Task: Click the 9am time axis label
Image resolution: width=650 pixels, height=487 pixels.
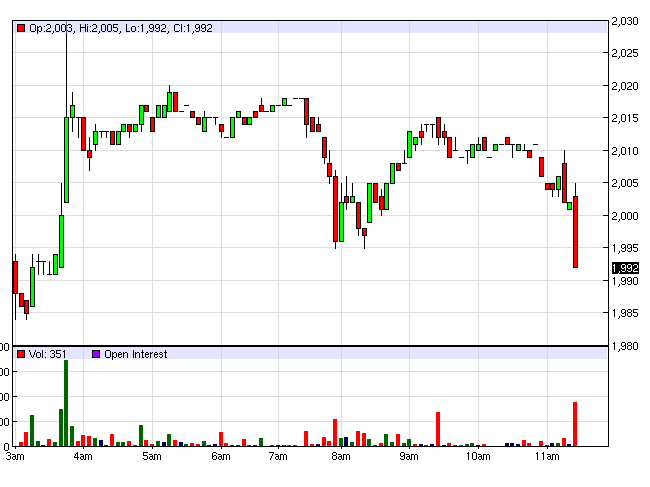Action: click(x=409, y=457)
